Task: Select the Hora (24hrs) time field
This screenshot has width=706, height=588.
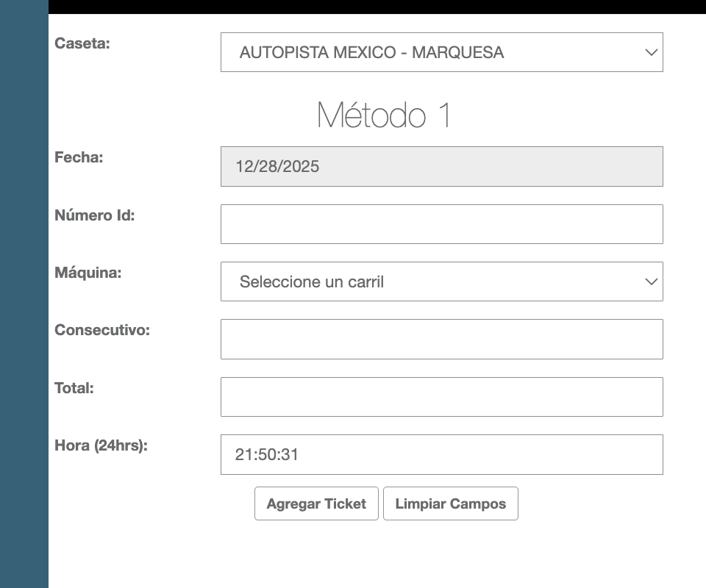Action: 441,454
